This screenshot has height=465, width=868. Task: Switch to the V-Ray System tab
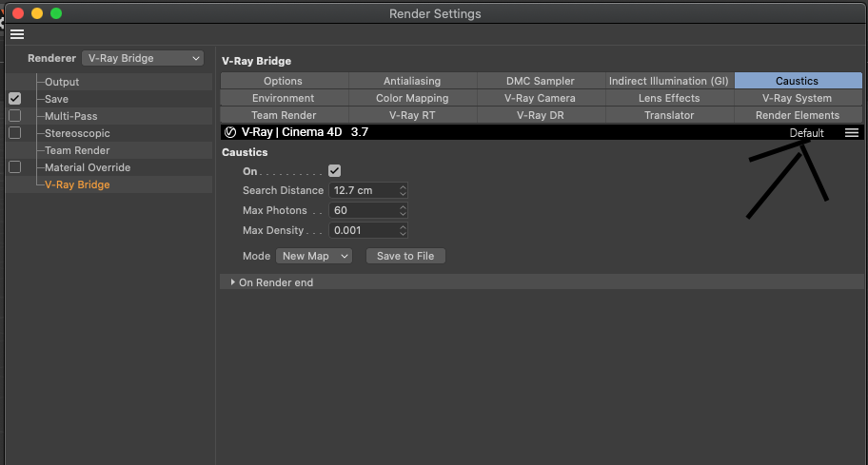pyautogui.click(x=798, y=98)
